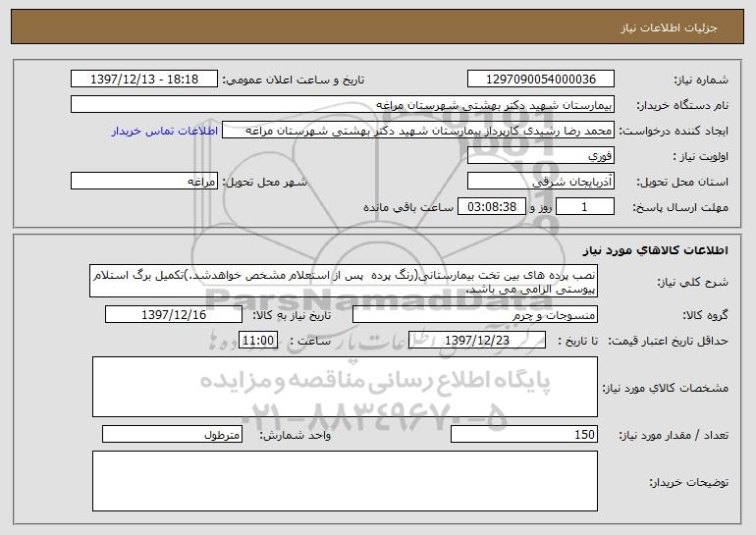Screen dimensions: 756x535
Task: Click the مشخصات کالای مورد نیاز label
Action: [666, 388]
